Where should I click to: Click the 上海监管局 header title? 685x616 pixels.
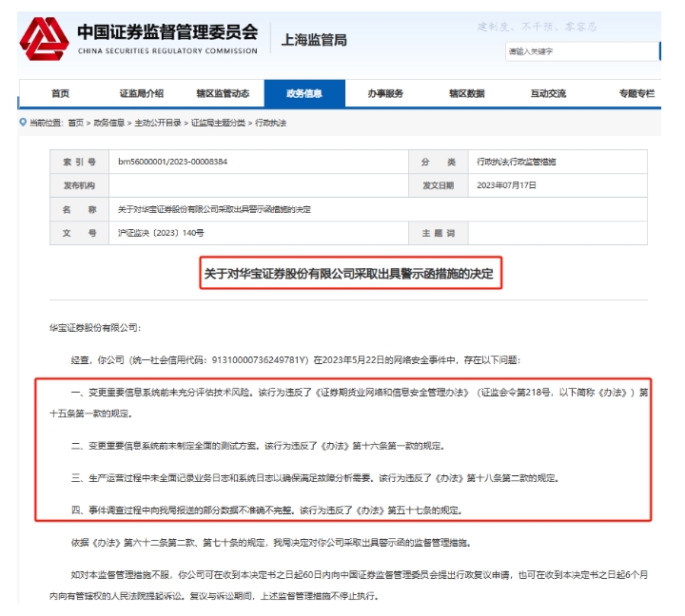(x=314, y=40)
